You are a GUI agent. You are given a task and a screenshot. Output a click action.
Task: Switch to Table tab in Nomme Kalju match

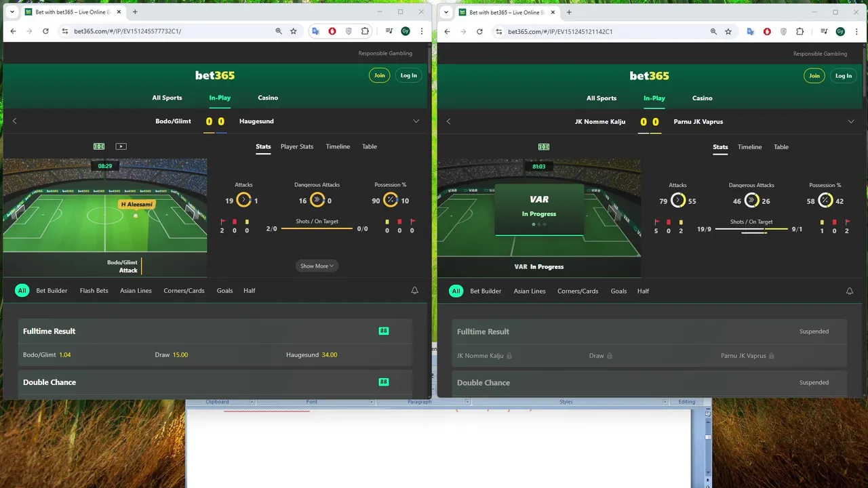pos(781,147)
